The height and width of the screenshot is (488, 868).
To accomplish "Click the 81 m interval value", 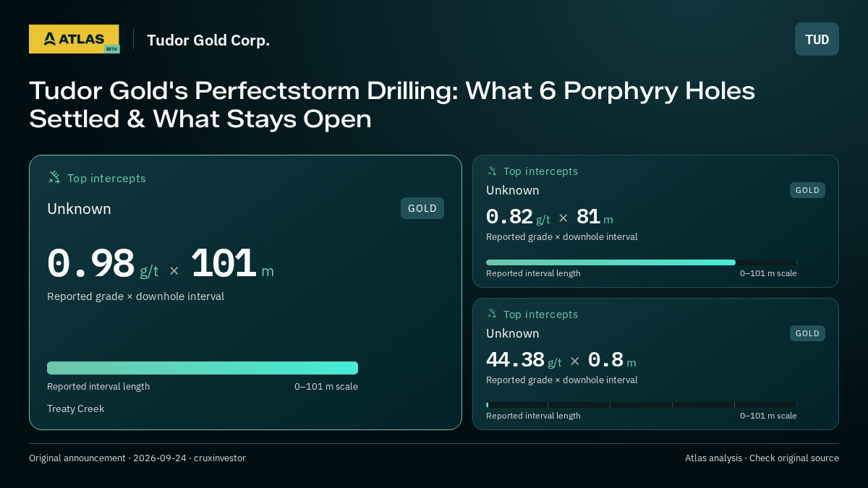I will tap(595, 217).
